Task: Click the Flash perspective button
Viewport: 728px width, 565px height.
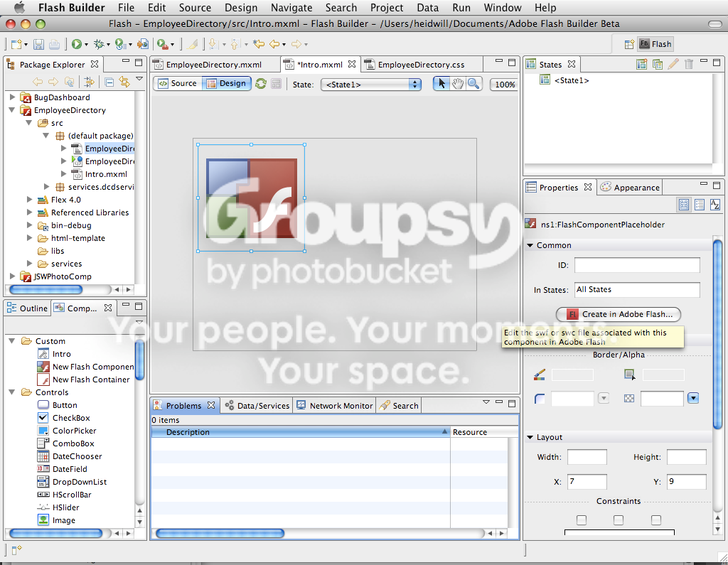Action: (655, 44)
